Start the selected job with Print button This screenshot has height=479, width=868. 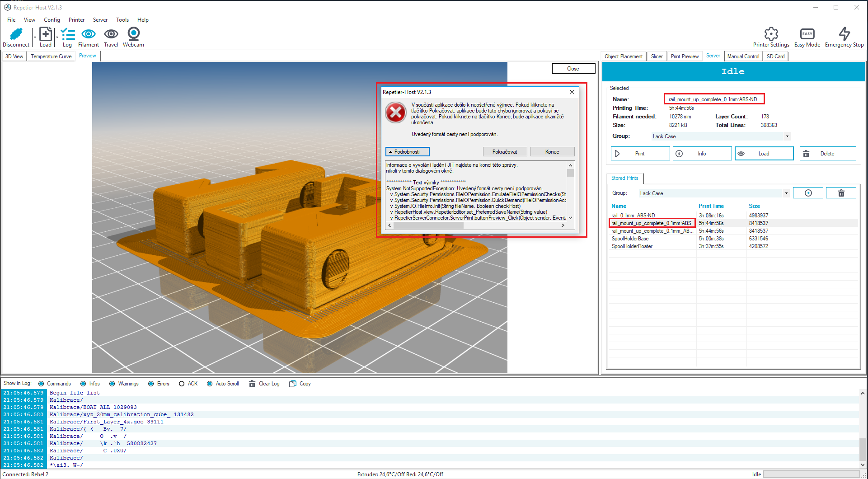tap(640, 154)
